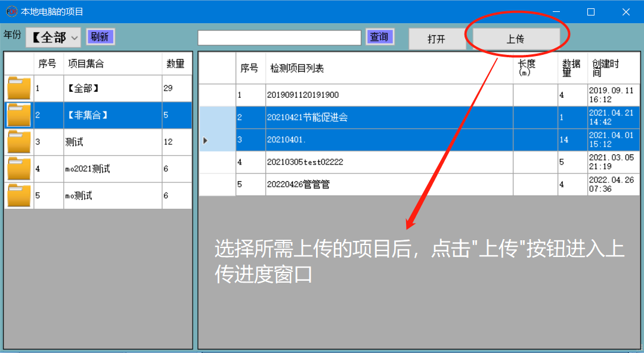Select project 2019091120191900 in list
Viewport: 644px width, 353px height.
pyautogui.click(x=389, y=95)
